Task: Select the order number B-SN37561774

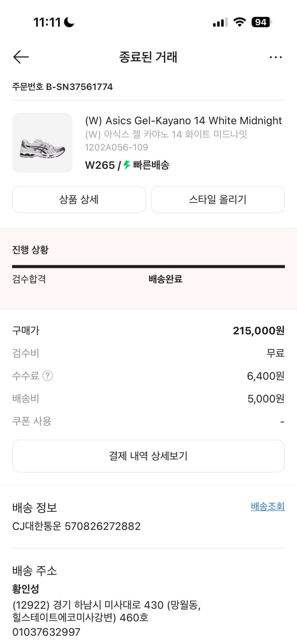Action: tap(62, 86)
